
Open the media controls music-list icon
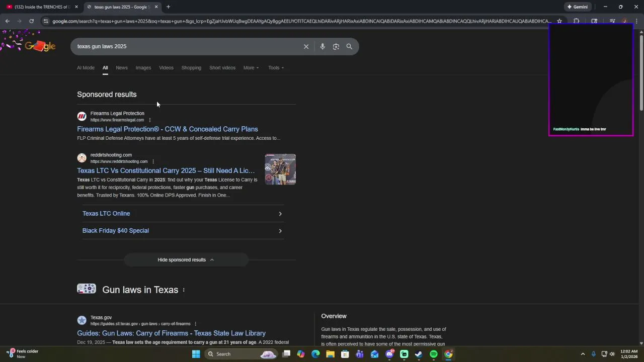pos(612,21)
